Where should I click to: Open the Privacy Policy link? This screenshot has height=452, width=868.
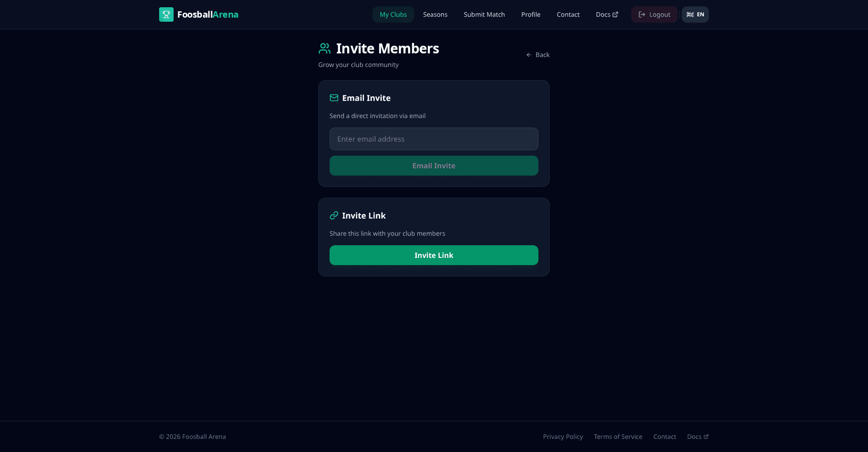pos(562,437)
